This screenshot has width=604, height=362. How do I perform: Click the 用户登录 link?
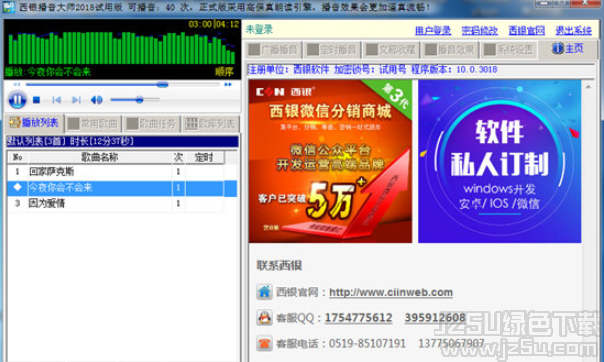[433, 30]
